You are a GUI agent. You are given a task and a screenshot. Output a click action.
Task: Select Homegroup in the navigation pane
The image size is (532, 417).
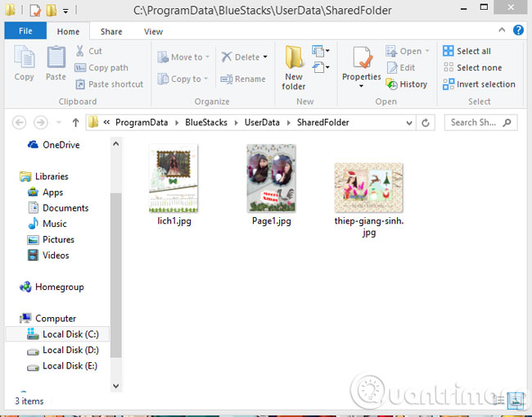point(52,287)
